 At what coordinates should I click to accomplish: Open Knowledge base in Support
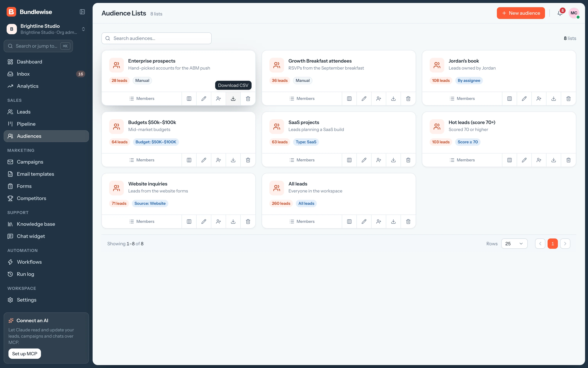(x=46, y=224)
